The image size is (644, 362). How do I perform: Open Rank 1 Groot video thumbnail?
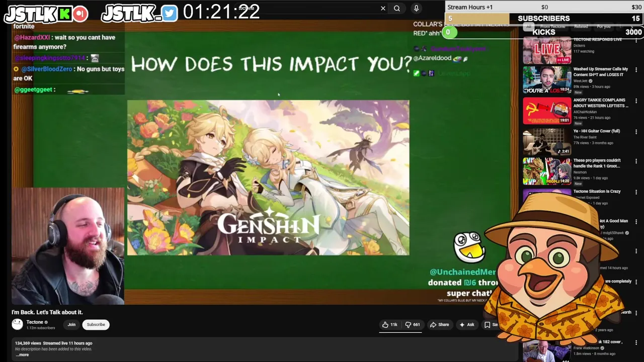(547, 172)
